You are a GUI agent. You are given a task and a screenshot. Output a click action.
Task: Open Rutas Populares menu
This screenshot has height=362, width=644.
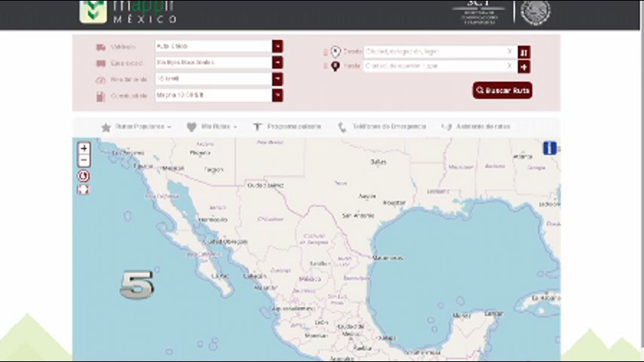pos(136,127)
